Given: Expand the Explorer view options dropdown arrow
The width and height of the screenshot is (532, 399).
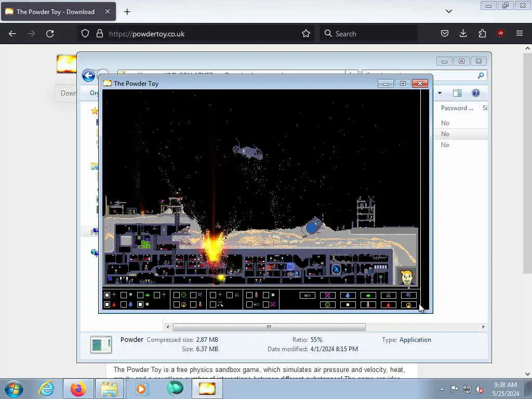Looking at the screenshot, I should tap(440, 93).
